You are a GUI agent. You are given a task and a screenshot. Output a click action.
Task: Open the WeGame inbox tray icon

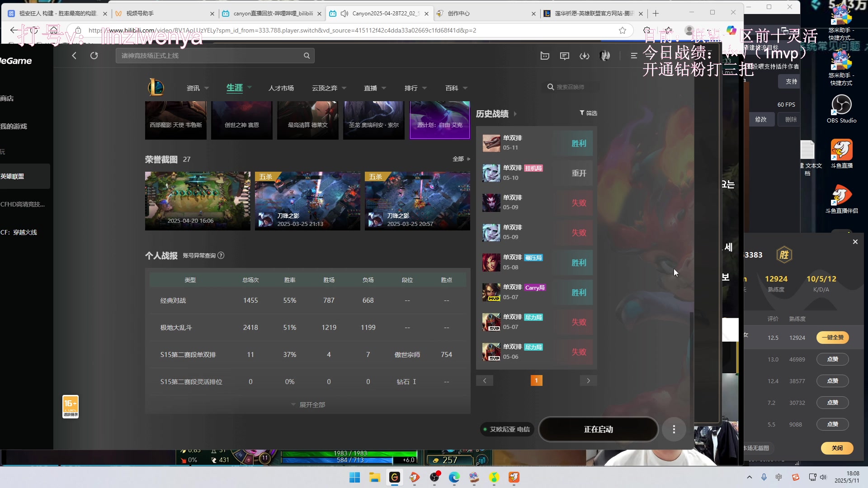click(x=545, y=56)
